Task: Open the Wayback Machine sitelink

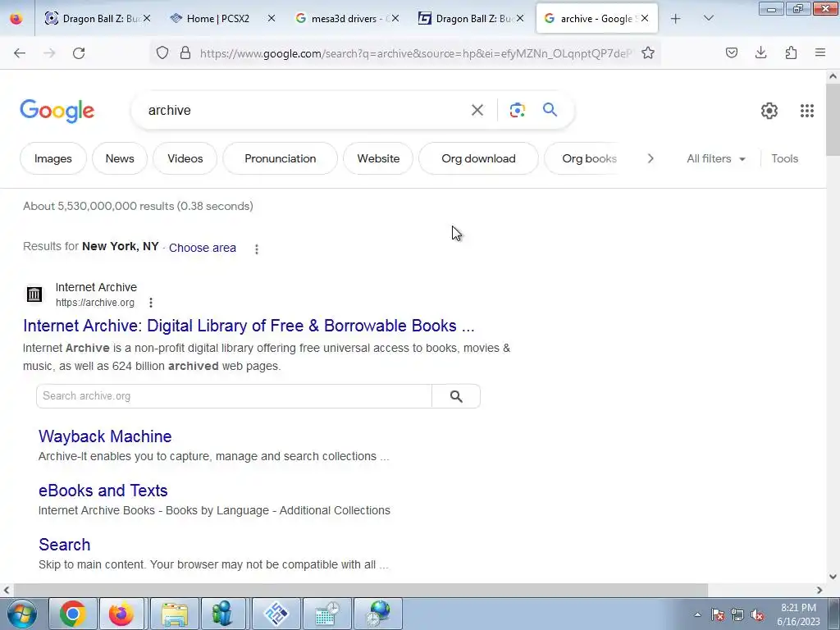Action: click(105, 436)
